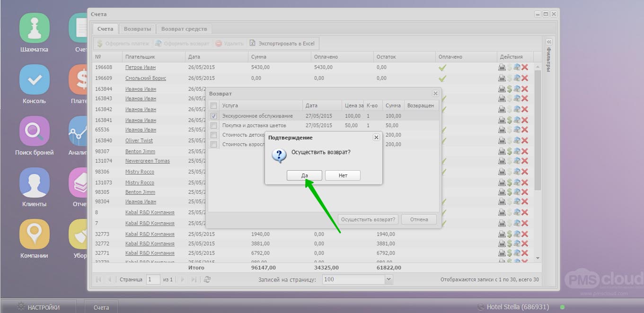
Task: Open the Консоль desktop icon
Action: (34, 79)
